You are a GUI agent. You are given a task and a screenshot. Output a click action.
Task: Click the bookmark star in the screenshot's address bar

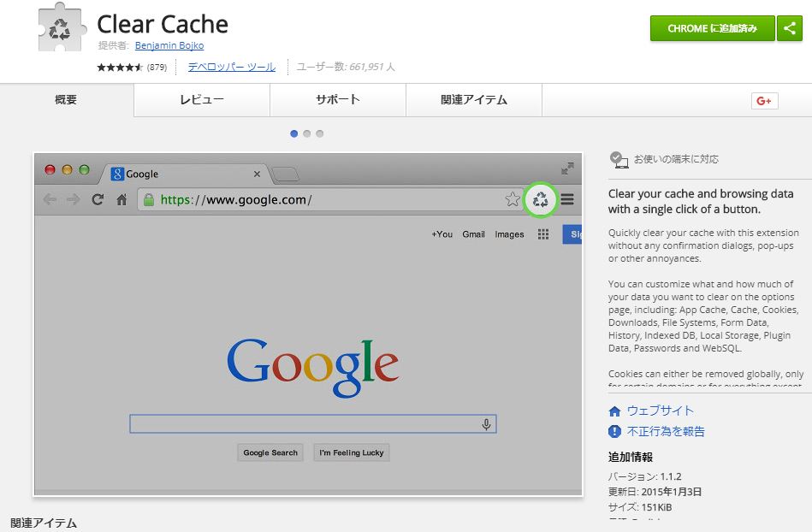(x=513, y=199)
